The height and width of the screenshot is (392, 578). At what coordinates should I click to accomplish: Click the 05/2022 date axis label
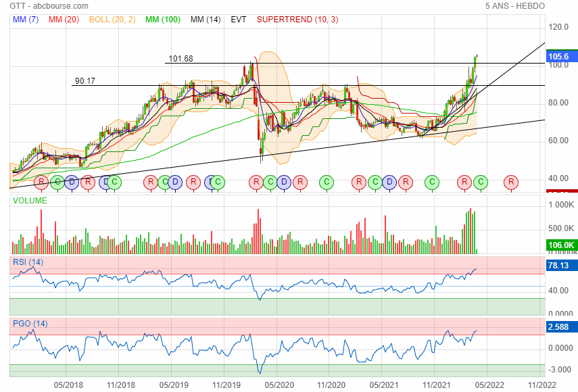click(x=489, y=385)
